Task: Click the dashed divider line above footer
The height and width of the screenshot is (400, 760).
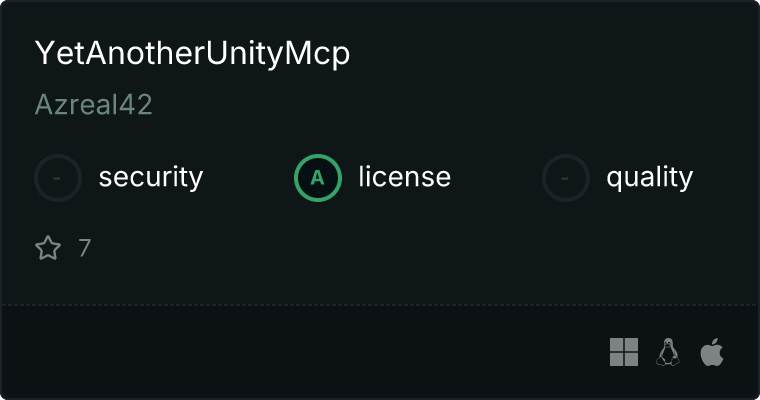Action: [380, 305]
